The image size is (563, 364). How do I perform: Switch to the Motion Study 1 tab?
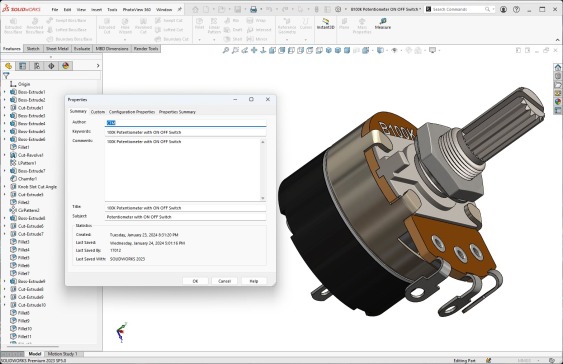pyautogui.click(x=62, y=354)
